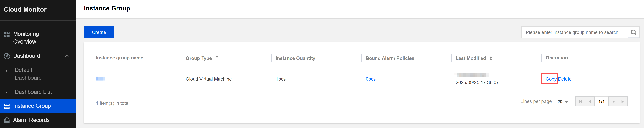Click the Dashboard gauge icon
Viewport: 644px width, 128px height.
[7, 56]
